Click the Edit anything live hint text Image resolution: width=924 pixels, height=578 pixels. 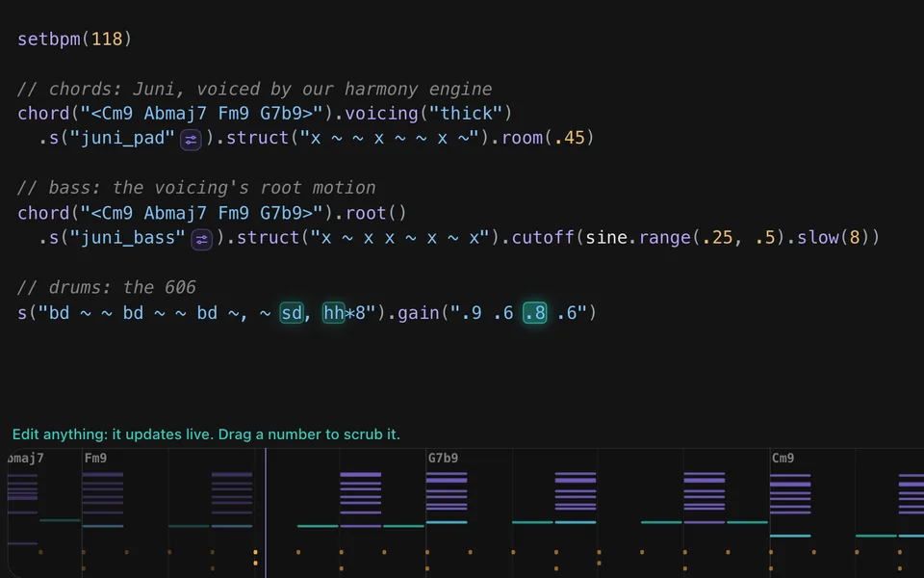click(x=206, y=434)
